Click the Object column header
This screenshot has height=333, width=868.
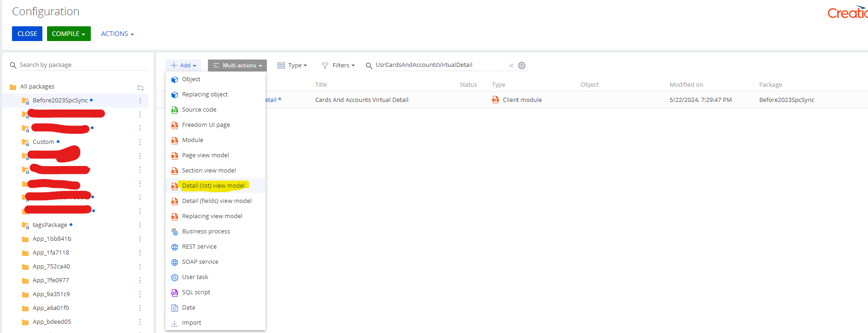589,85
